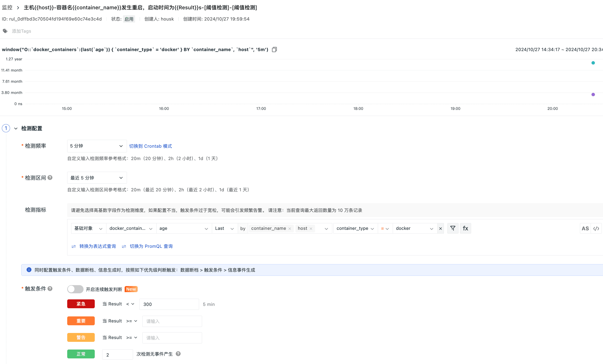Screen dimensions: 603x364
Task: Remove the container_type filter condition
Action: pos(441,228)
